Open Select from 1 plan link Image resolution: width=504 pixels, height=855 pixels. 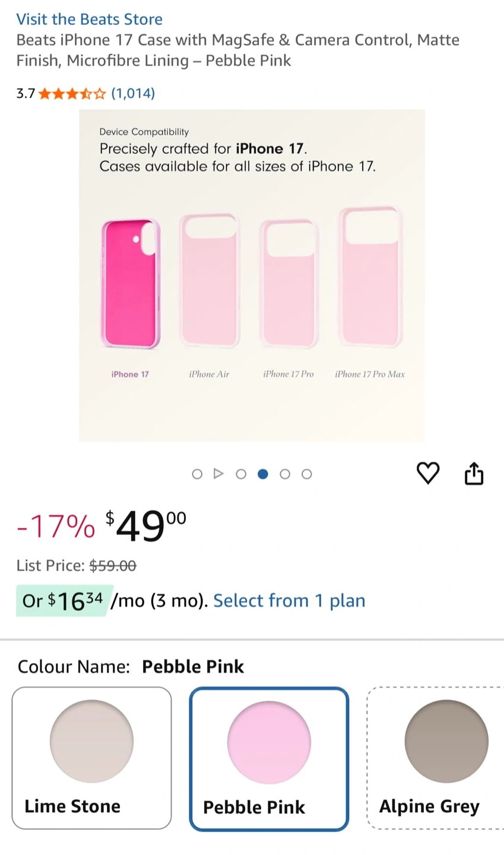click(289, 601)
